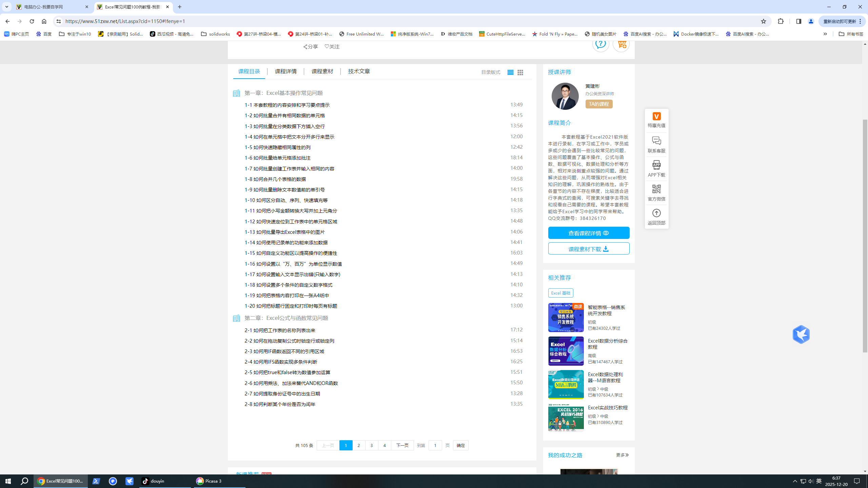Click the page number input field
This screenshot has height=488, width=868.
pos(435,445)
